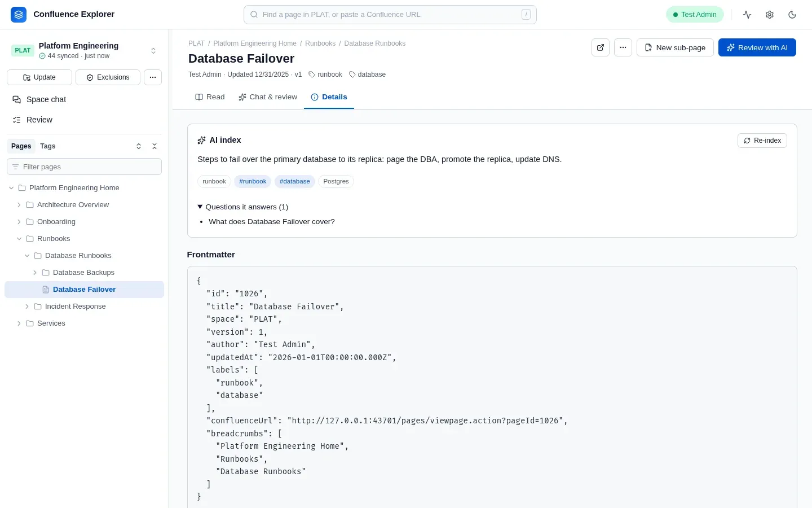Click the runbook keyword chip in AI index

[214, 181]
